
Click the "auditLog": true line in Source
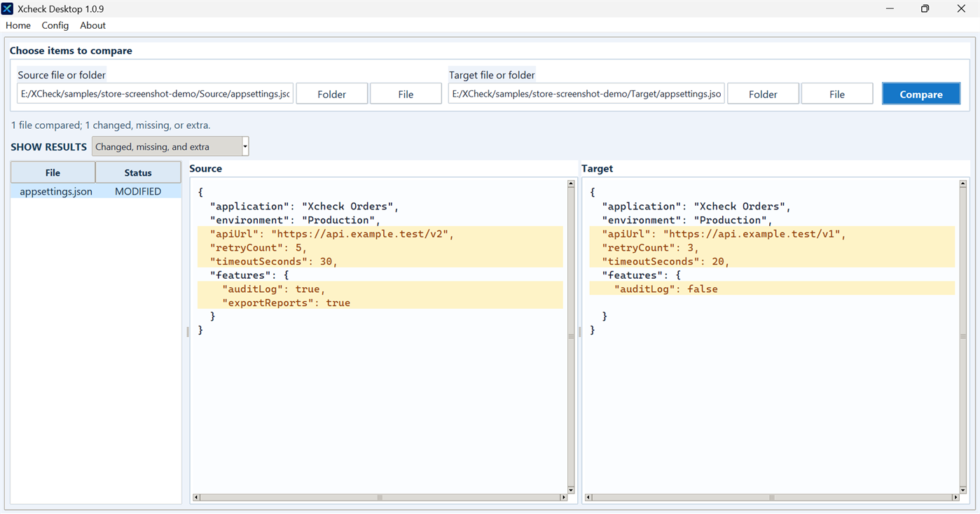tap(380, 289)
